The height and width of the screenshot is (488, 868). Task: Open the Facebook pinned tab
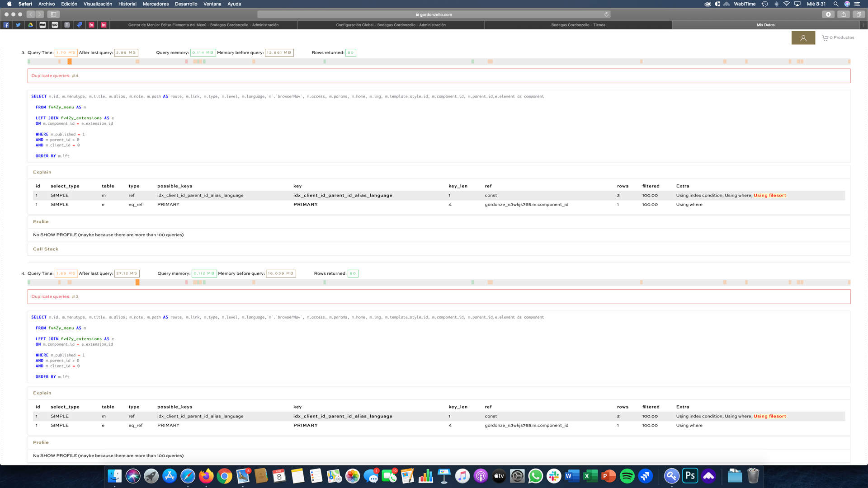(x=6, y=25)
